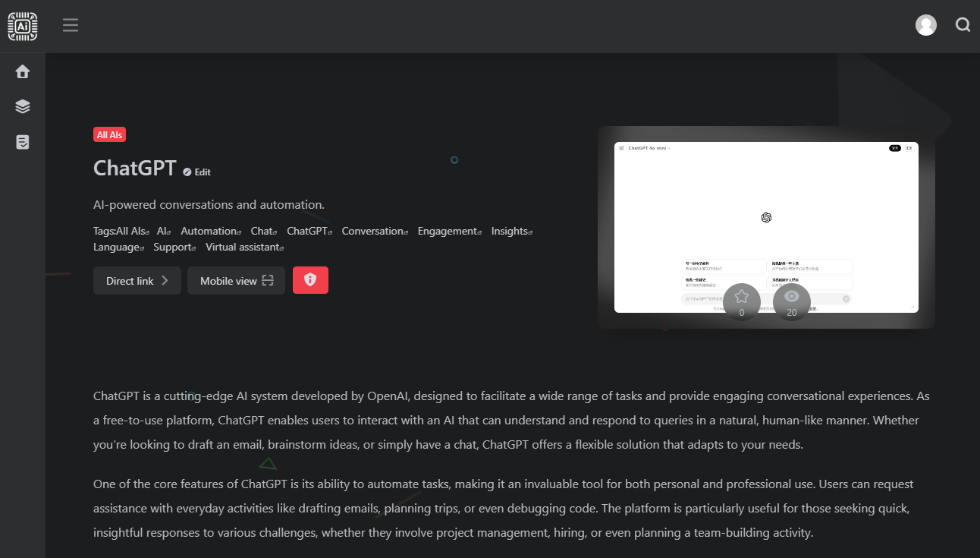980x558 pixels.
Task: Select the Chat tag
Action: [264, 231]
